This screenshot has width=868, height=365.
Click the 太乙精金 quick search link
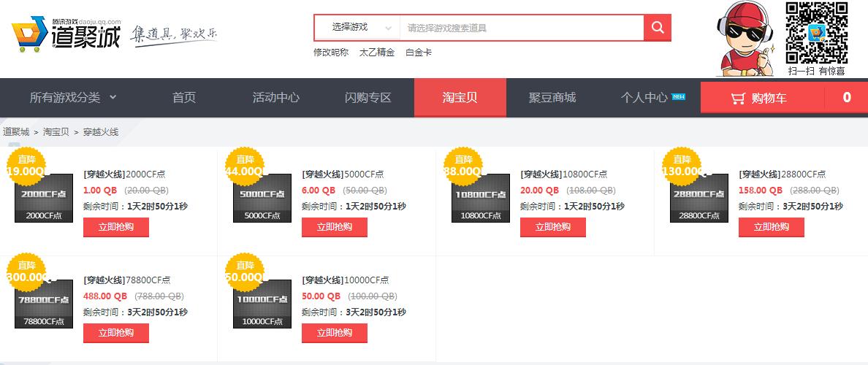[377, 53]
